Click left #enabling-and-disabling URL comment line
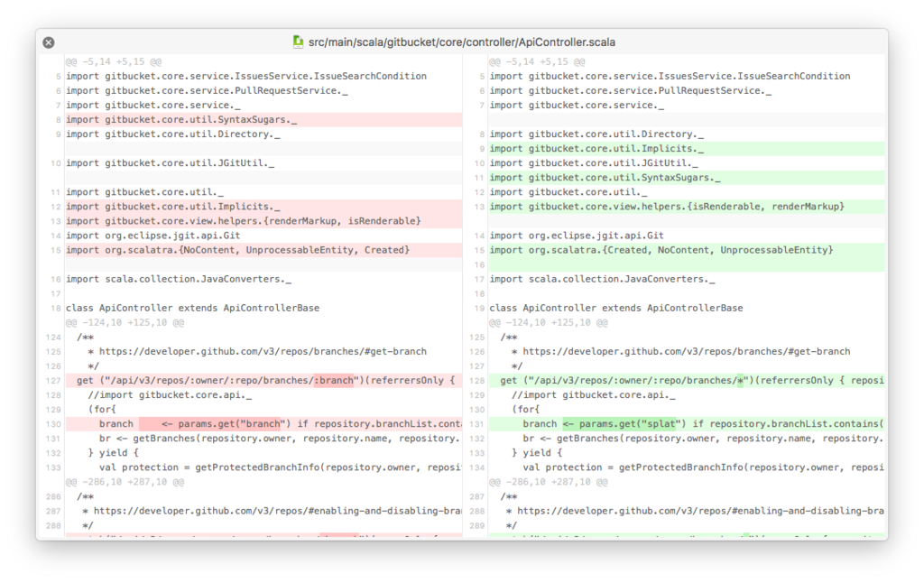The width and height of the screenshot is (924, 583). point(272,511)
